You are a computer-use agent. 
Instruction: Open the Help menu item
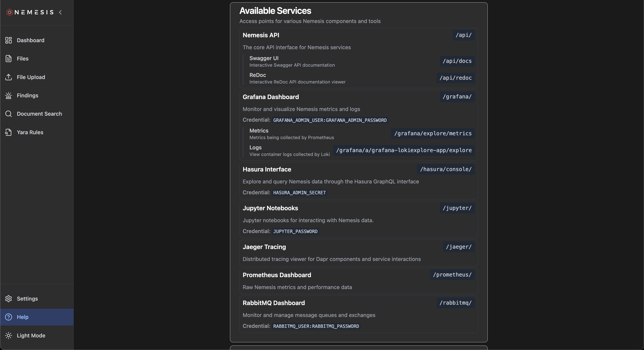[23, 317]
